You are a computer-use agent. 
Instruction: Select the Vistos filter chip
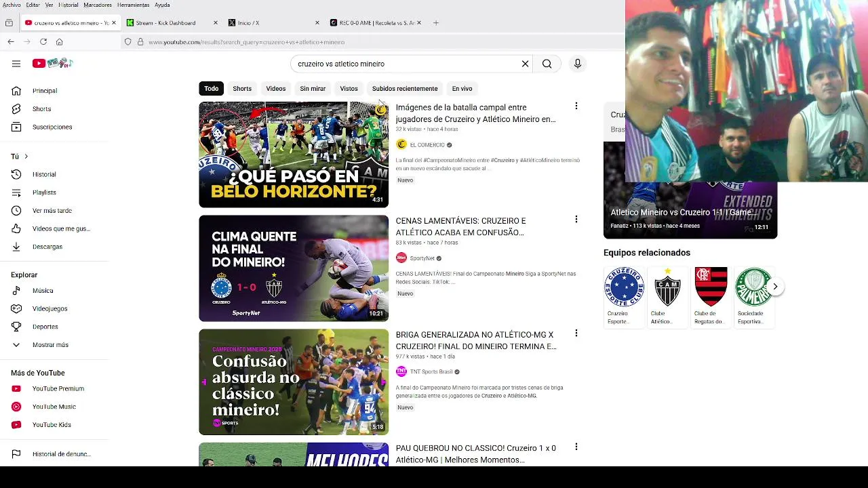[349, 89]
